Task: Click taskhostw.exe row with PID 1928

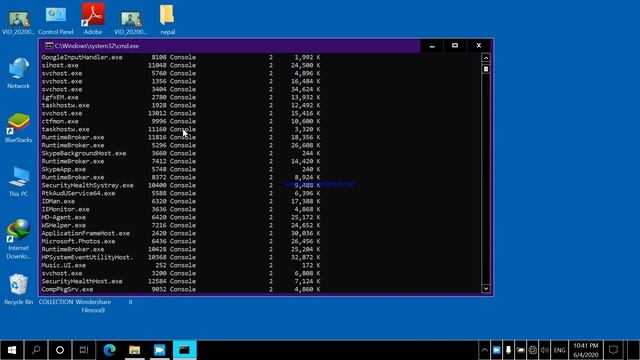Action: 180,105
